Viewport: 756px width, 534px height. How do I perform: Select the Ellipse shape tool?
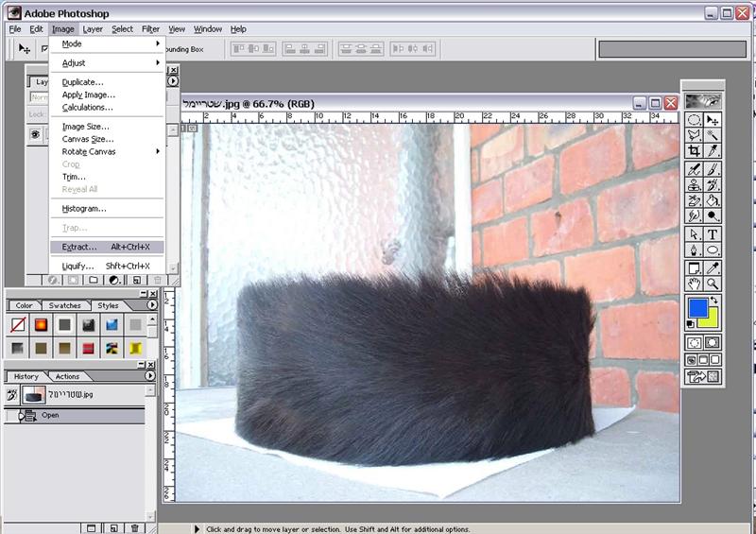pos(713,250)
